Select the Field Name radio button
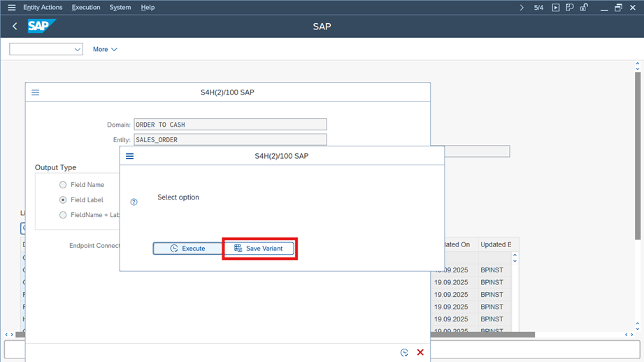This screenshot has height=362, width=644. click(63, 185)
